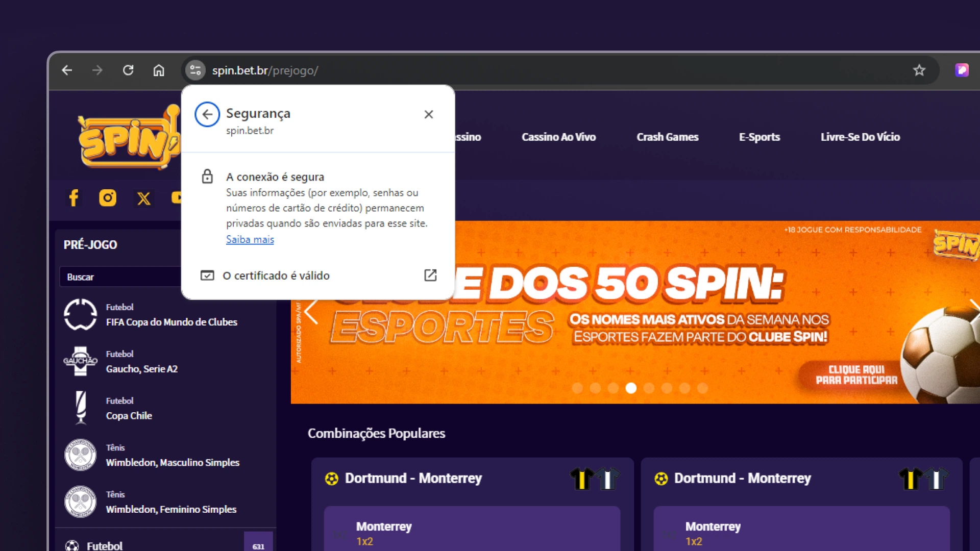This screenshot has height=551, width=980.
Task: Close the Segurança popup
Action: 429,114
